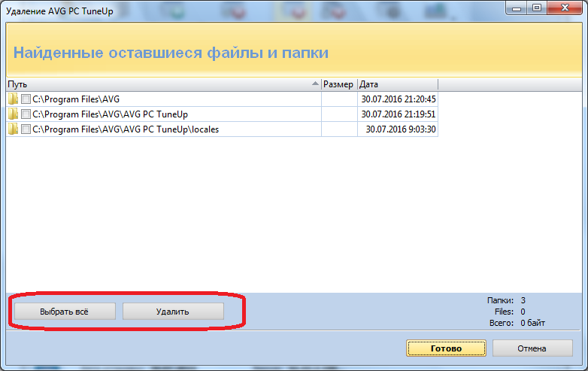The image size is (588, 371).
Task: Click the date 30.07.2016 9:03:30
Action: click(x=401, y=129)
